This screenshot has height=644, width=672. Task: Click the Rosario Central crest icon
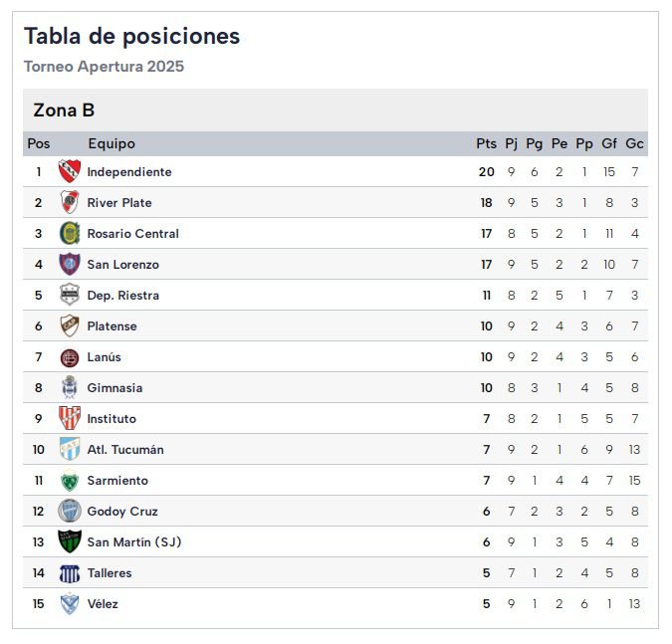[x=69, y=233]
